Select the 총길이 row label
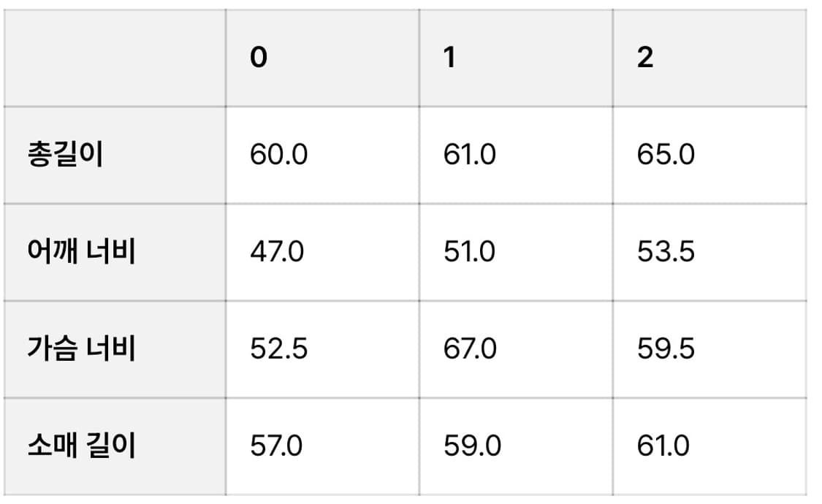The height and width of the screenshot is (504, 822). pyautogui.click(x=65, y=156)
